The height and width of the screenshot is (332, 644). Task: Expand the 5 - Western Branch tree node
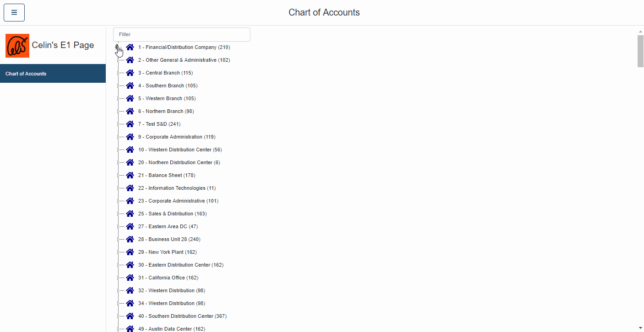[118, 98]
